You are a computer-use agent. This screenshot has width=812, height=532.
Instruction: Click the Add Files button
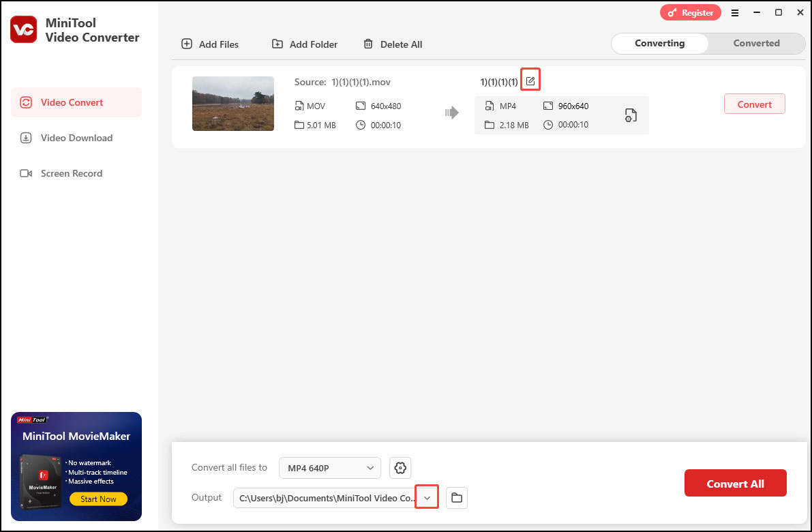coord(210,44)
